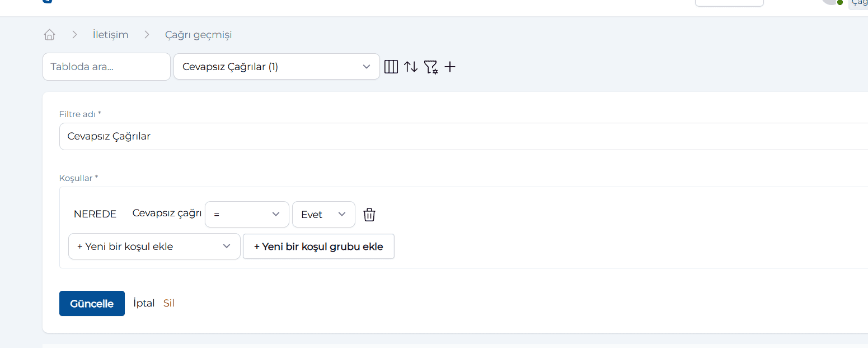Open the column settings icon
The image size is (868, 348).
coord(391,67)
